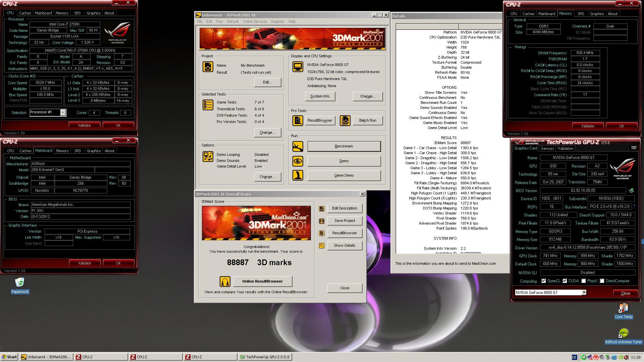Switch to Graphics tab in Mainboard CPU-Z window

coord(94,151)
